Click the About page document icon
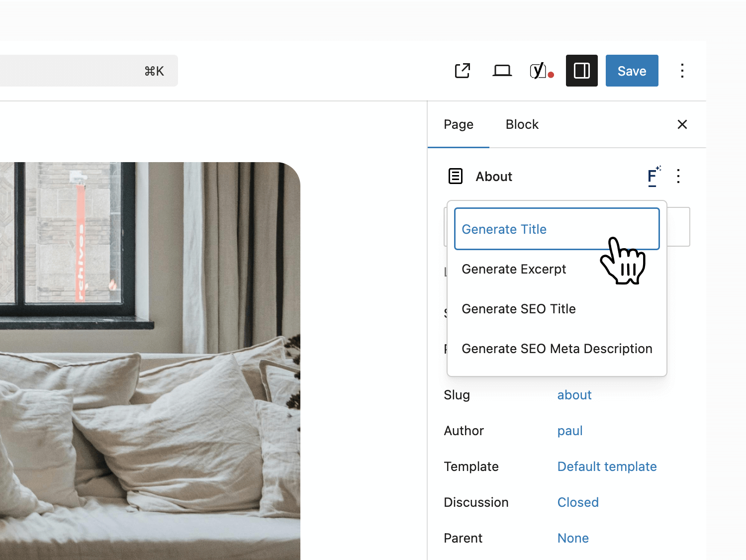746x560 pixels. click(x=456, y=176)
